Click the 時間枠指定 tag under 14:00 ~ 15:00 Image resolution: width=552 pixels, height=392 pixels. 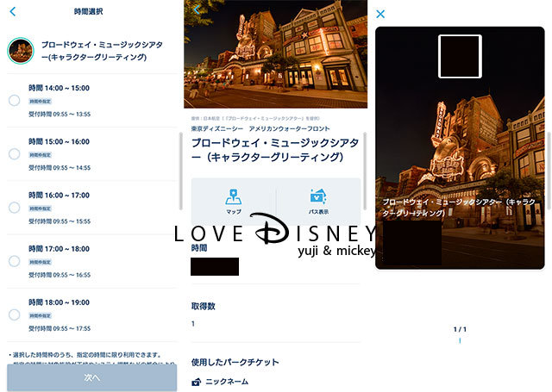[41, 102]
